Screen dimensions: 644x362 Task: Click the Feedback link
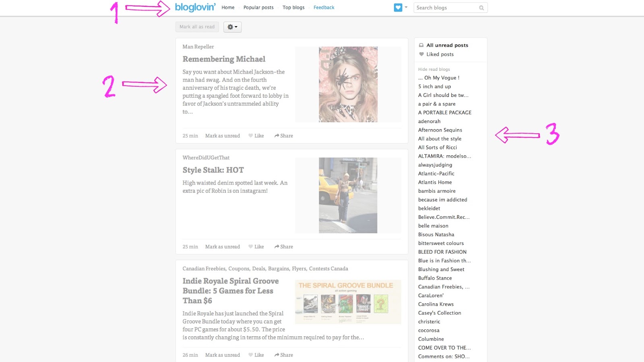click(x=324, y=8)
